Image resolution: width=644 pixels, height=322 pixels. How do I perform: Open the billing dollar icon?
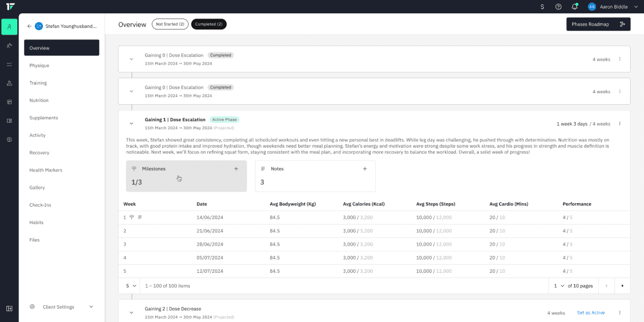click(x=543, y=6)
